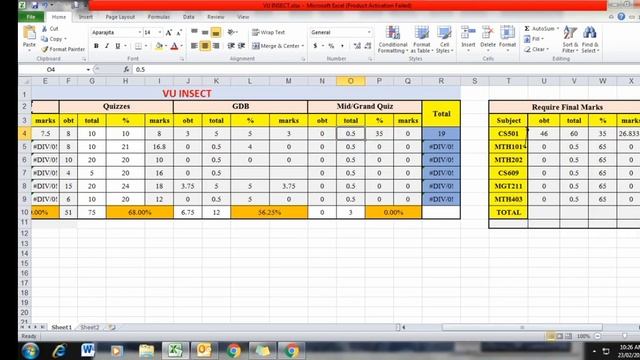Viewport: 640px width, 360px height.
Task: Toggle Italic formatting
Action: 107,46
